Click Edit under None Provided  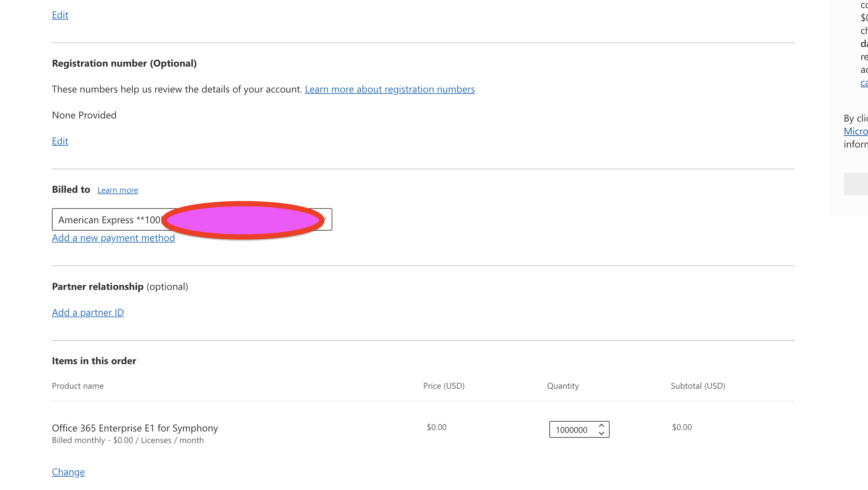pos(60,141)
